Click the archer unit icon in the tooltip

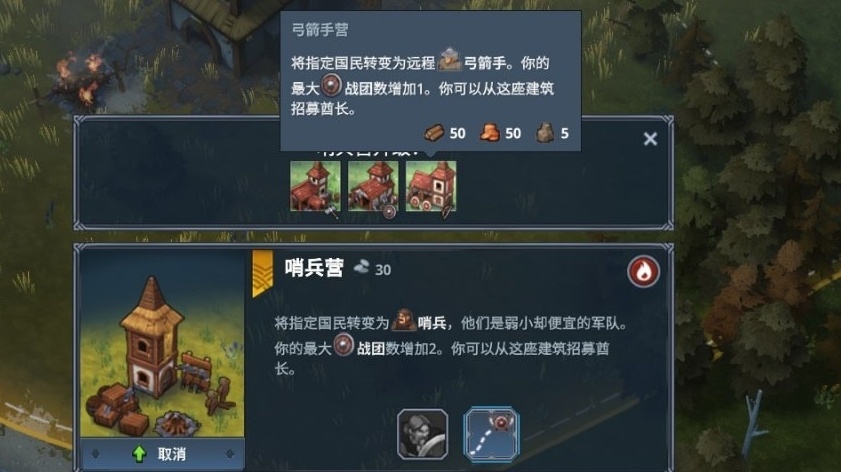449,60
